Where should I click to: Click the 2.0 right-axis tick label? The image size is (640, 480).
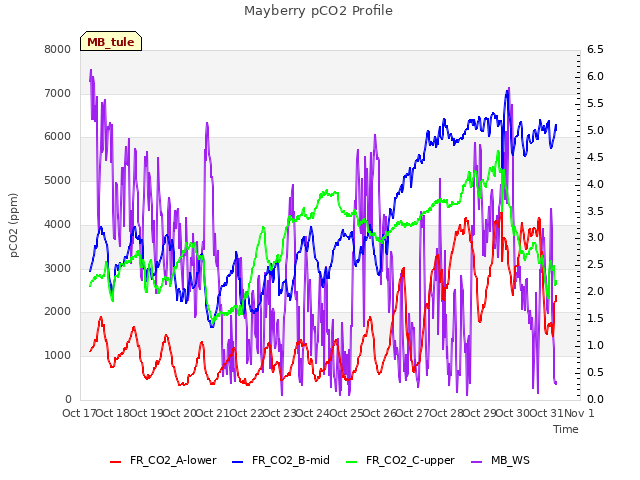click(x=595, y=291)
